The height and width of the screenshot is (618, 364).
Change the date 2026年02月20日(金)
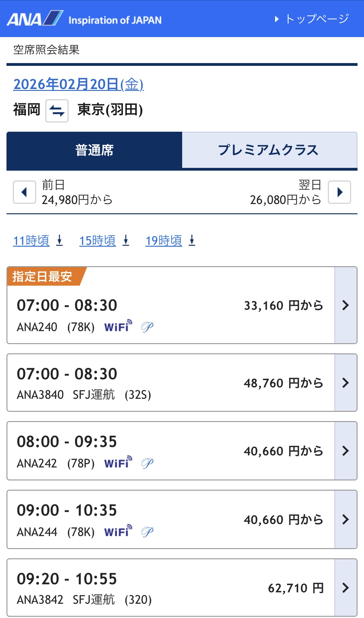78,84
